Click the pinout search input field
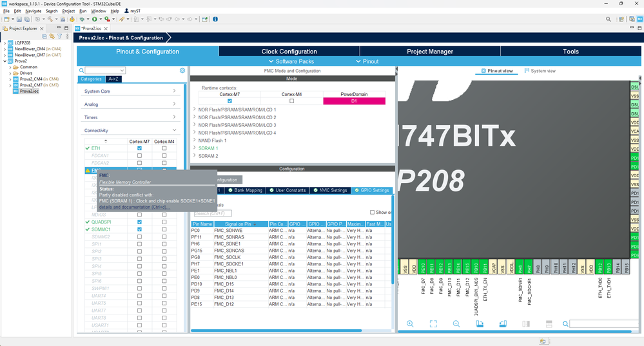The width and height of the screenshot is (644, 346). coord(604,324)
